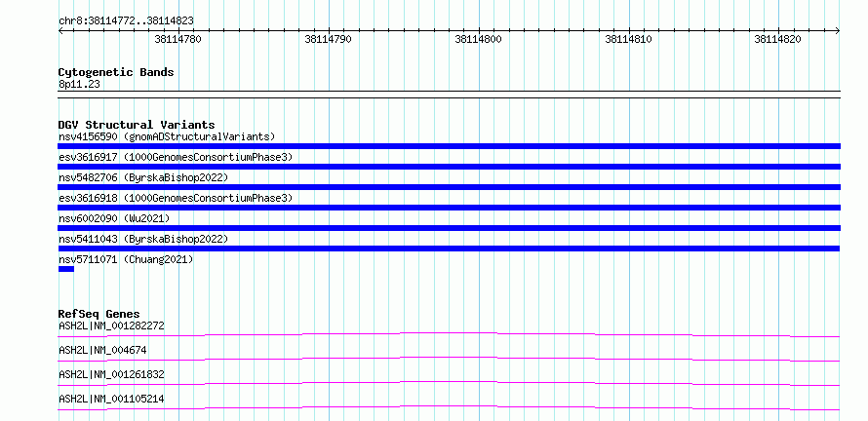Open variant nsv5411043 ByrskaBishop2022 label
The width and height of the screenshot is (868, 421).
pyautogui.click(x=143, y=239)
